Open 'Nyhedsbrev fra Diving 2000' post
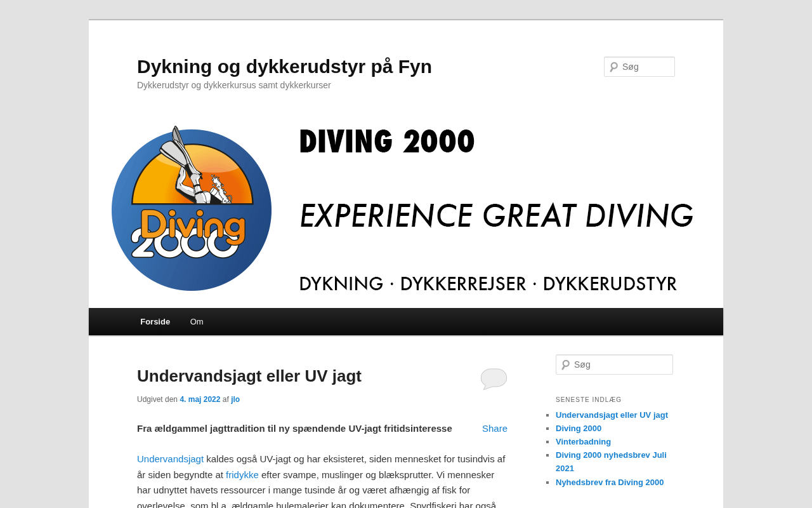This screenshot has width=812, height=508. coord(610,483)
